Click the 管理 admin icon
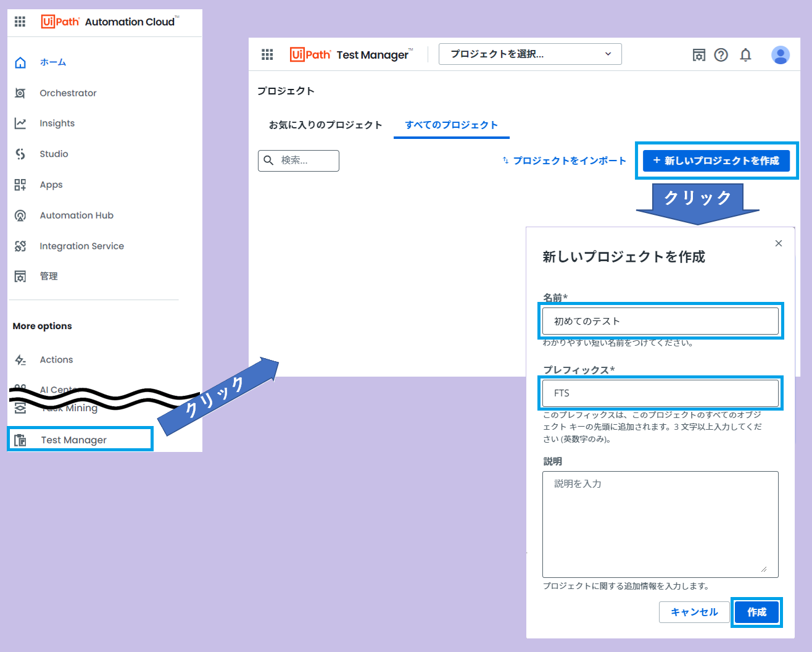 coord(20,277)
